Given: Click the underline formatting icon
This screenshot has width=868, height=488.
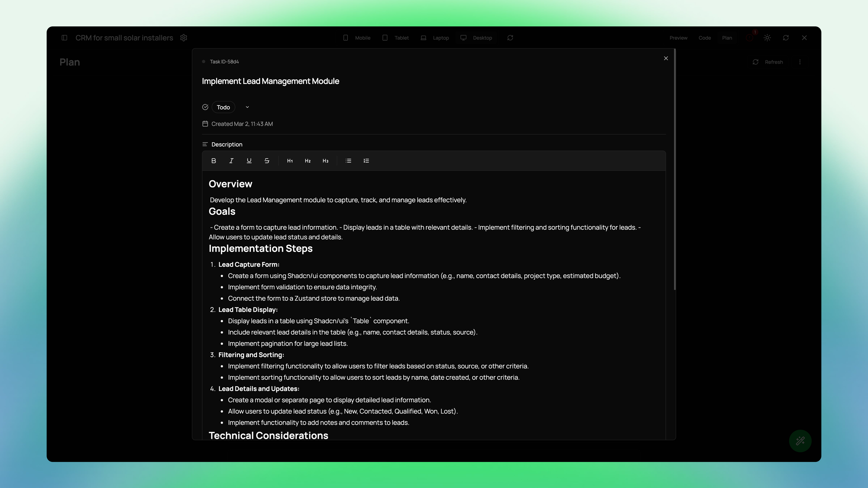Looking at the screenshot, I should point(249,161).
